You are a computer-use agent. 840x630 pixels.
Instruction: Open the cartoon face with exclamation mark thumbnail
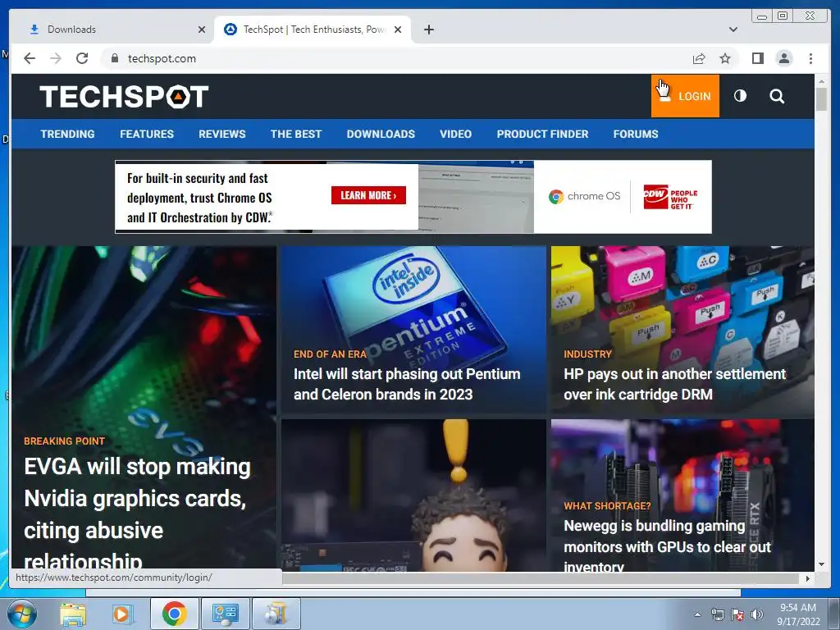413,495
